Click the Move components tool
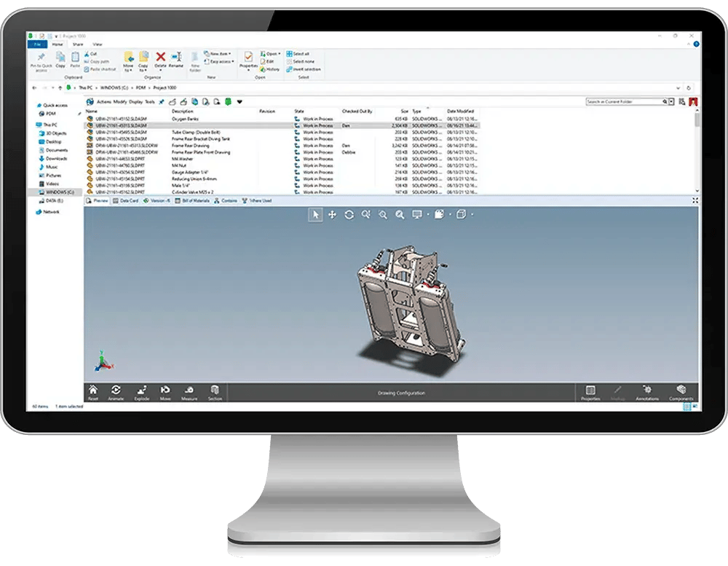728x566 pixels. (165, 392)
